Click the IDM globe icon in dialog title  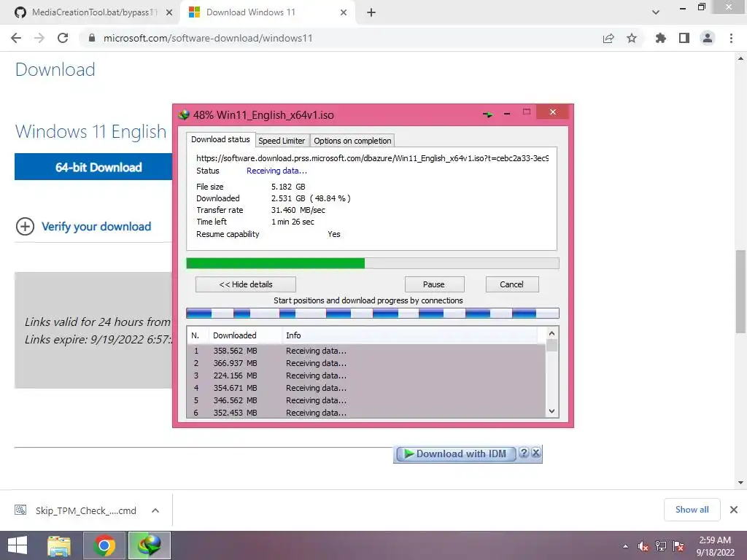point(183,114)
